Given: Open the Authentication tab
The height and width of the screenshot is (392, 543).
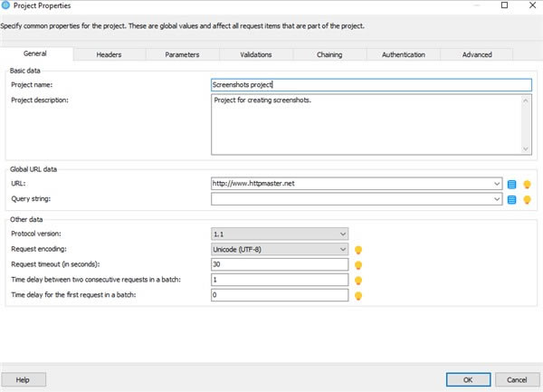Looking at the screenshot, I should point(403,54).
